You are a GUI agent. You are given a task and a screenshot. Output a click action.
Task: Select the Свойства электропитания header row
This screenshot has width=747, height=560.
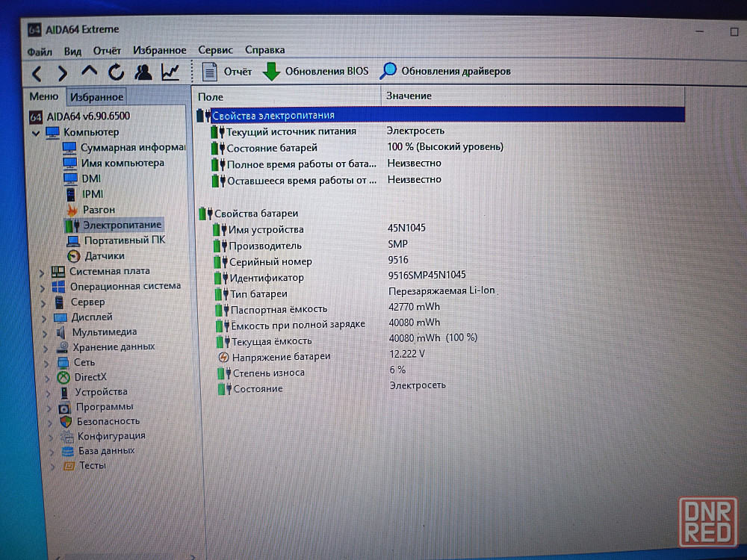click(x=440, y=115)
